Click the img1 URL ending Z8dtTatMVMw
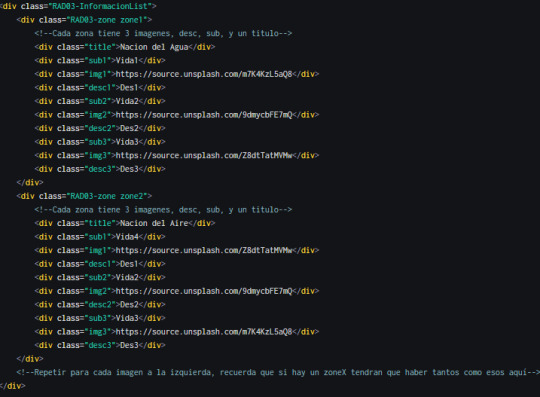The image size is (540, 397). [x=204, y=251]
